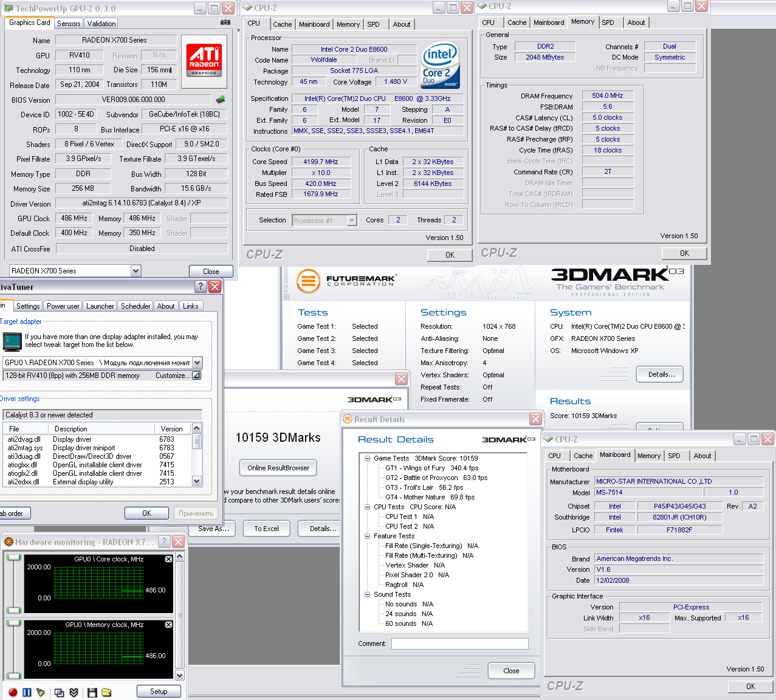Click the top slider handle beside the Memory clock graph
Image resolution: width=776 pixels, height=700 pixels.
coord(13,623)
